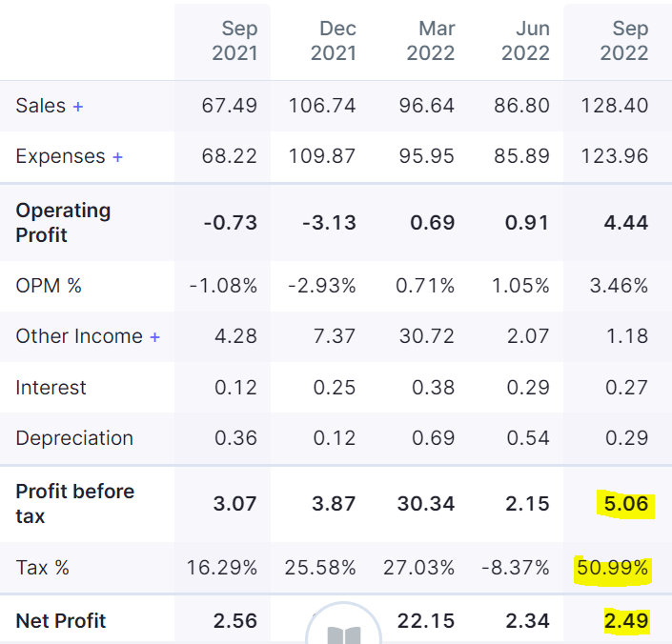672x644 pixels.
Task: Select the Sep 2021 column header
Action: click(x=234, y=41)
